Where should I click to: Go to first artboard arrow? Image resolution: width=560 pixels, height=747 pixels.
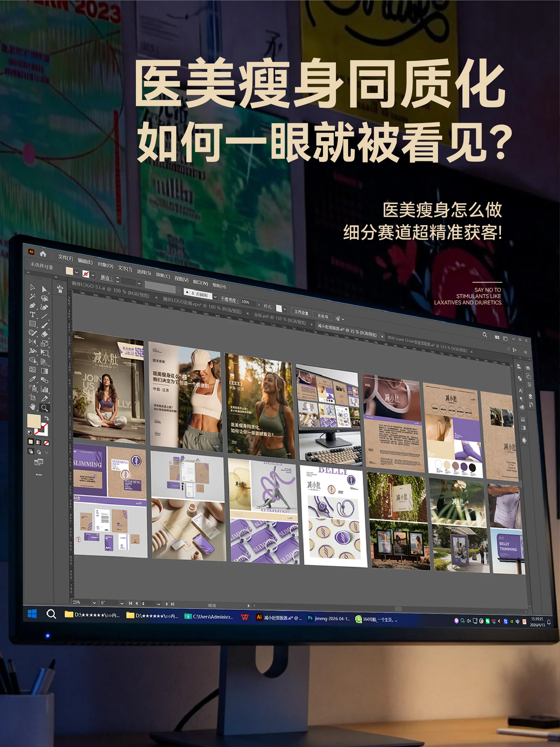tap(131, 603)
